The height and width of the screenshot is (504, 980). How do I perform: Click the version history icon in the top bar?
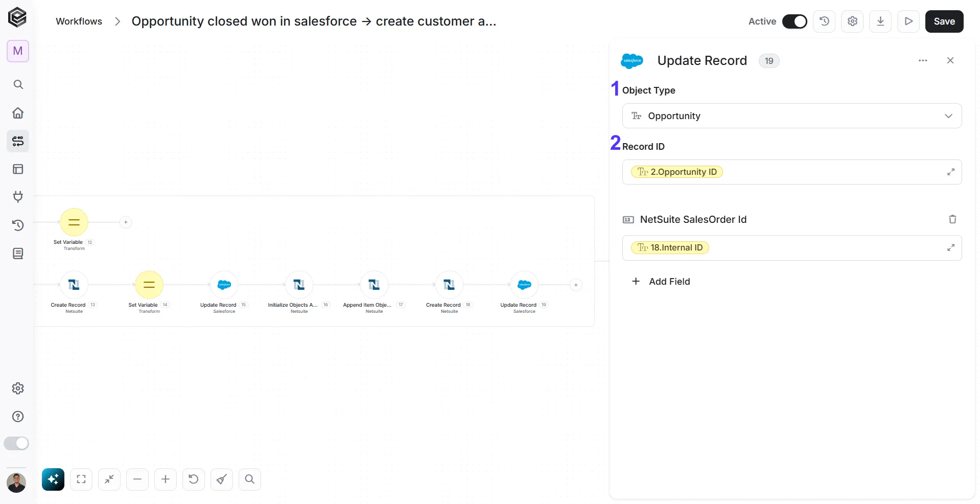824,21
